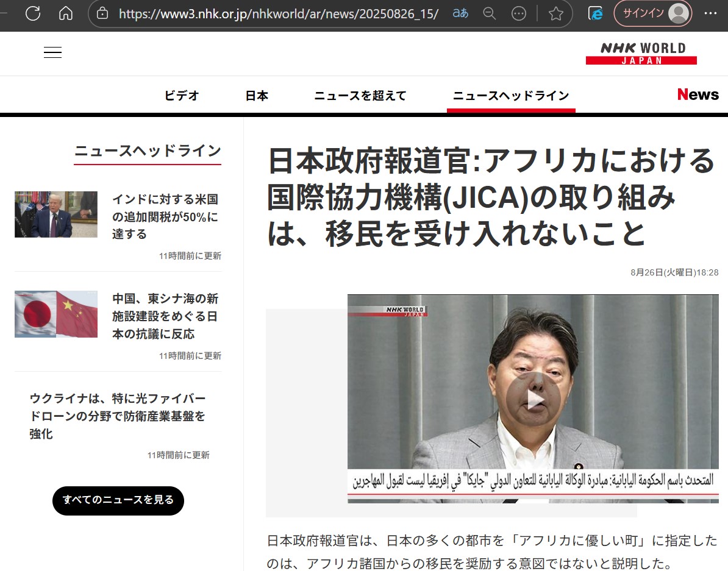Open Internet Explorer mode icon
Image resolution: width=728 pixels, height=571 pixels.
(x=595, y=13)
